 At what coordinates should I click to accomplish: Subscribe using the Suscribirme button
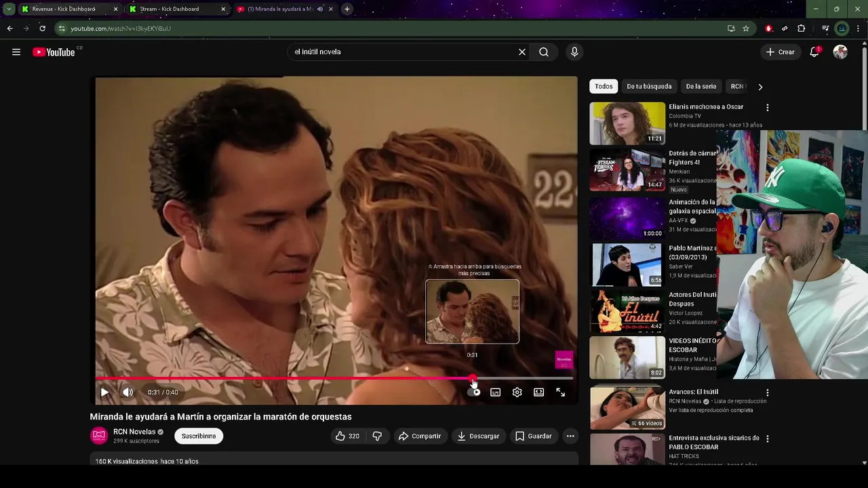click(199, 436)
